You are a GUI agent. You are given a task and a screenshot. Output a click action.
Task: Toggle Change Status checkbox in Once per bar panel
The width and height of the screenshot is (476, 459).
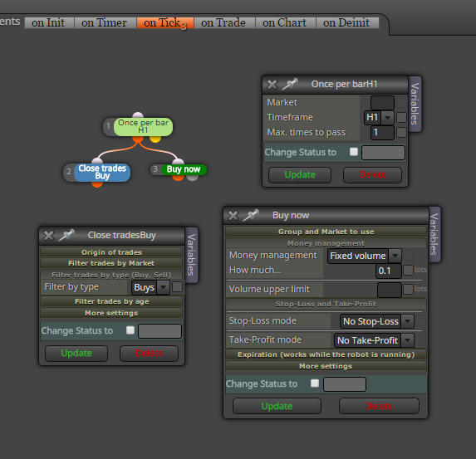354,152
